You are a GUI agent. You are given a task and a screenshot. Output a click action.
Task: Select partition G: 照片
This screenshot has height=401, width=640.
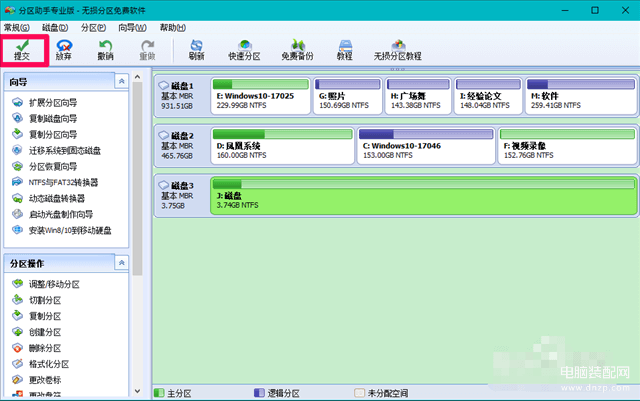click(x=348, y=96)
